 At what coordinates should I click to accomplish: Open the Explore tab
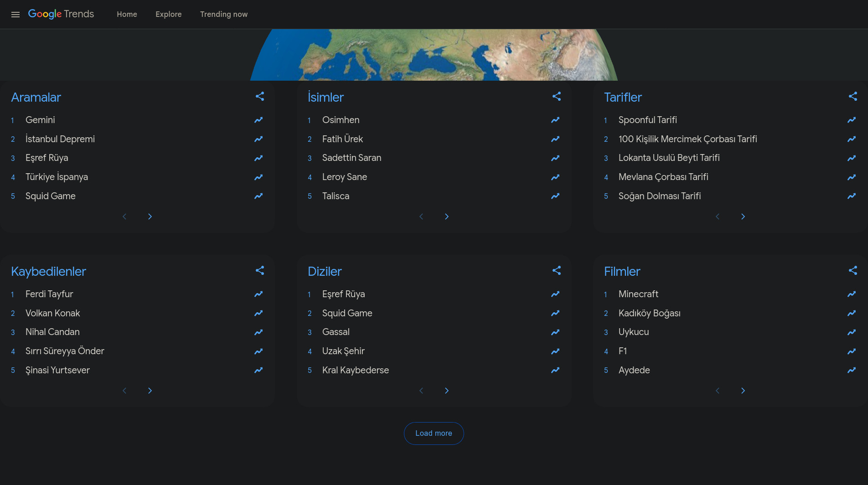[168, 15]
